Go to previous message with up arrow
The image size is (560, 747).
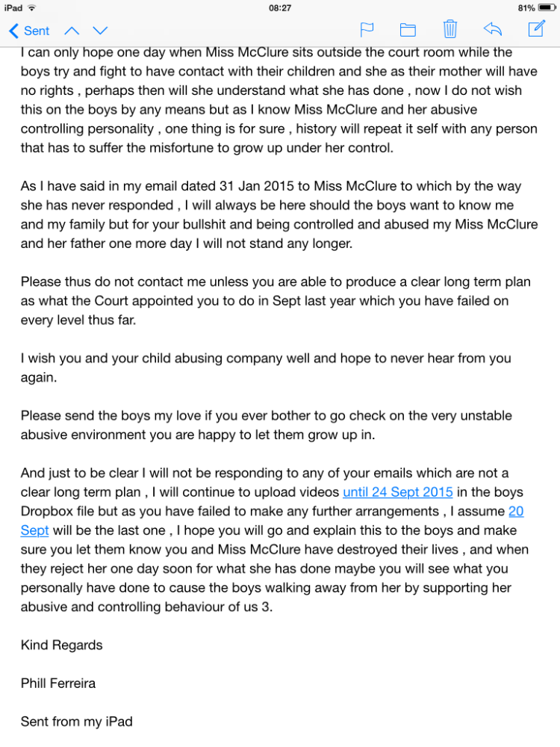tap(72, 31)
